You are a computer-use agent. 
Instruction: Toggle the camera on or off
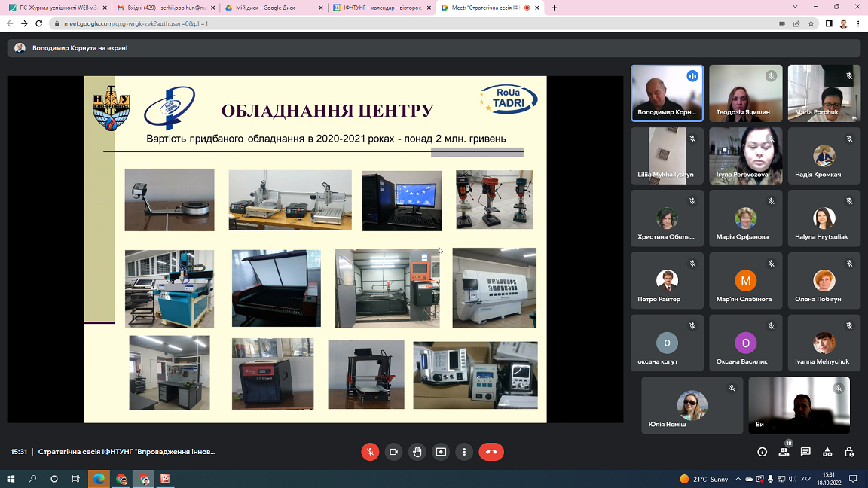(x=393, y=452)
